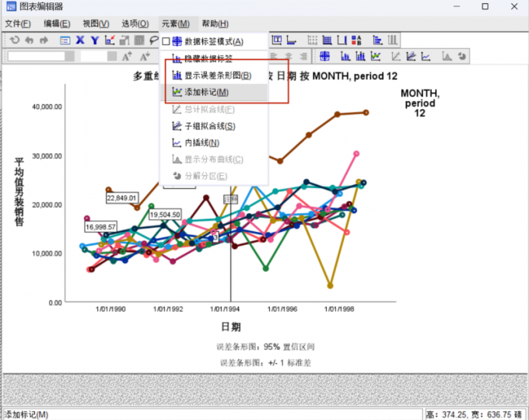Image resolution: width=529 pixels, height=420 pixels.
Task: Click the interpolation line toolbar icon
Action: (426, 56)
